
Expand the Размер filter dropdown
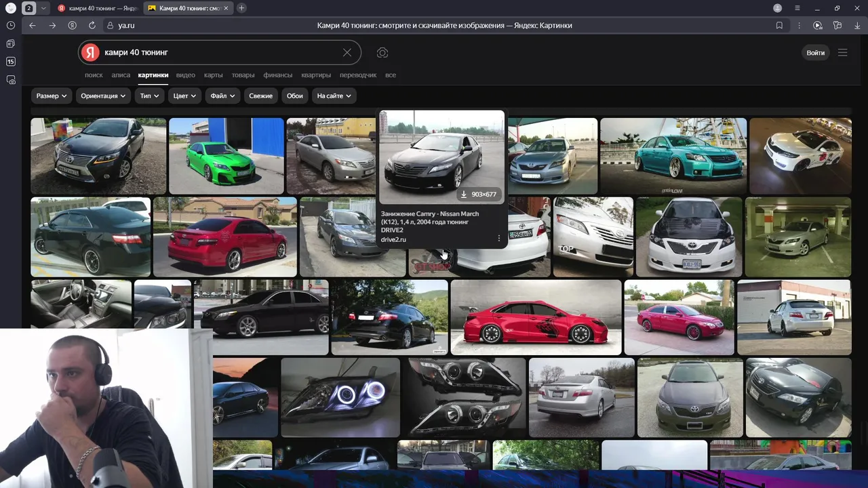(52, 96)
